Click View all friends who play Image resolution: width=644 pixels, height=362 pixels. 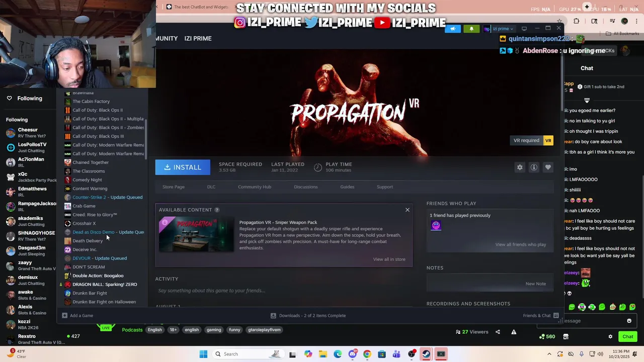click(520, 244)
